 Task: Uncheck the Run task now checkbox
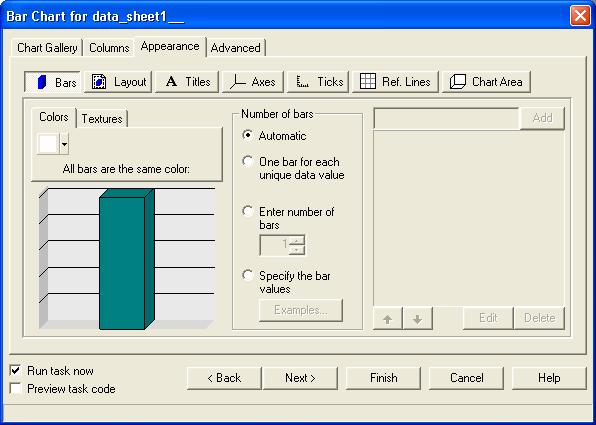tap(16, 370)
